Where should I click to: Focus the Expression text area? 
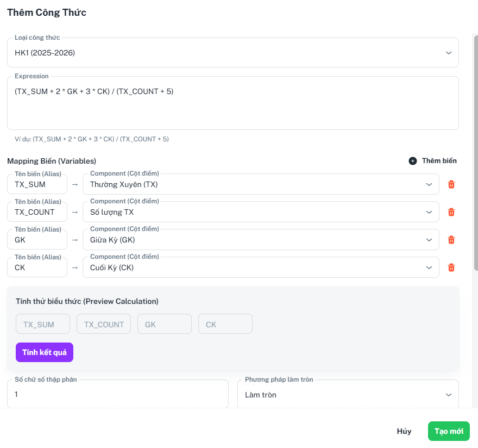pos(233,103)
